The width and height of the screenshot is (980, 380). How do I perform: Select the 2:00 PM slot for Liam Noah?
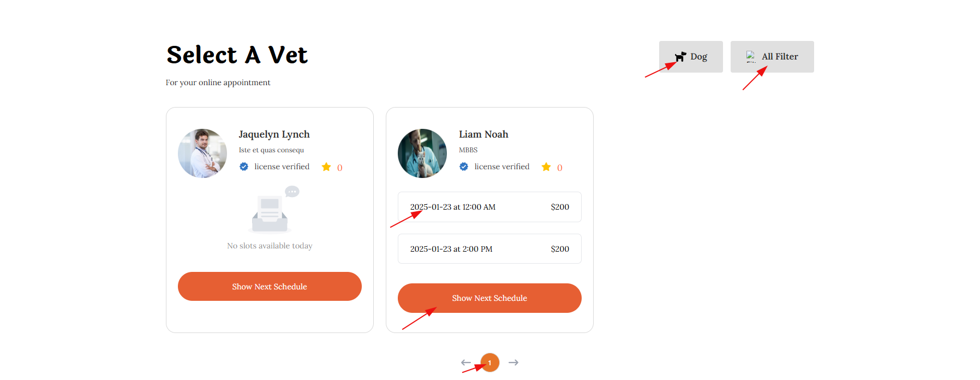pyautogui.click(x=489, y=249)
